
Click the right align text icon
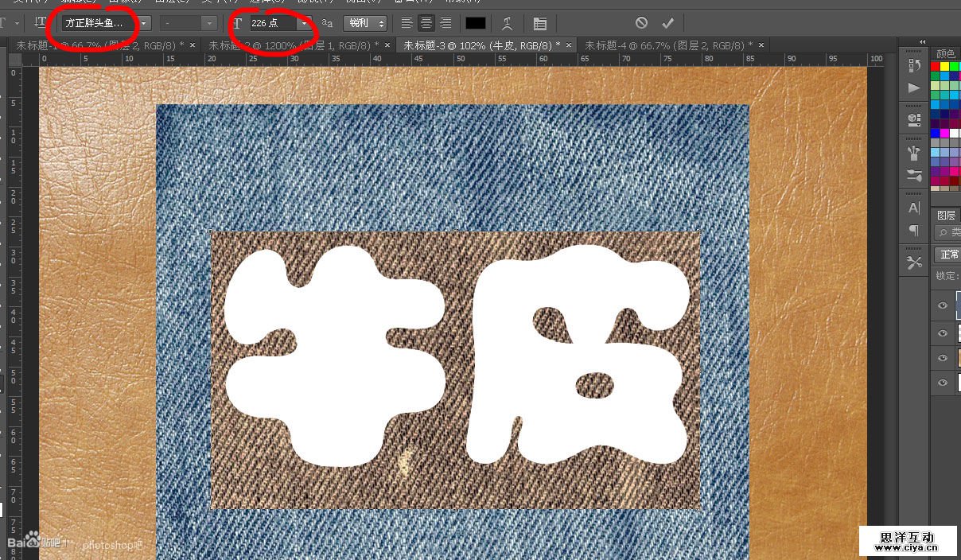click(x=445, y=23)
